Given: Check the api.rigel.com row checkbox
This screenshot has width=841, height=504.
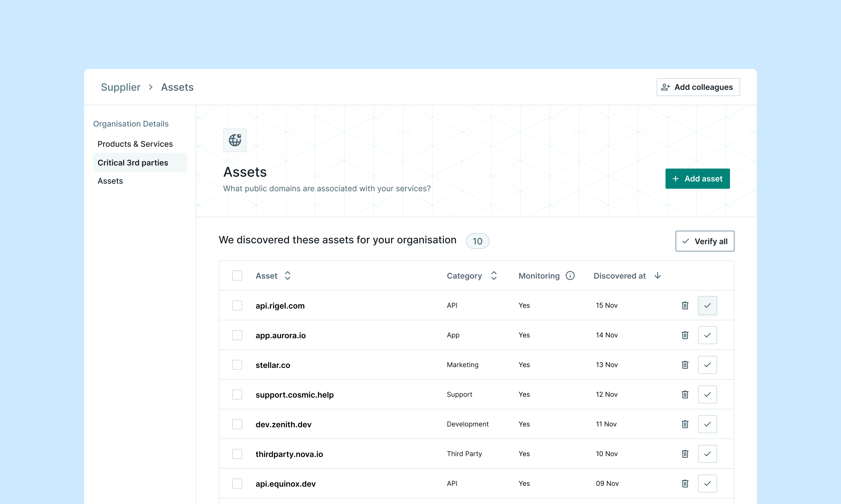Looking at the screenshot, I should tap(237, 305).
